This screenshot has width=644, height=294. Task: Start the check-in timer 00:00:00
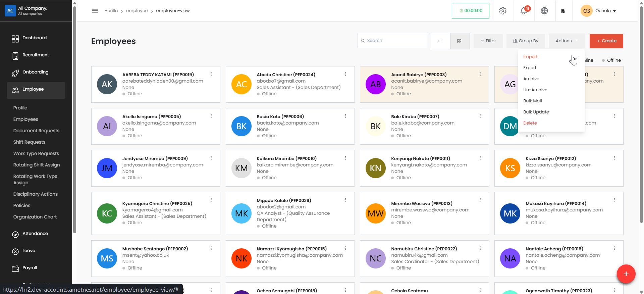471,11
